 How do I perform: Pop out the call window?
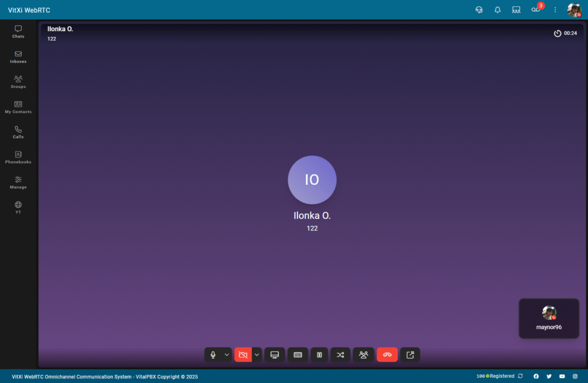tap(410, 355)
